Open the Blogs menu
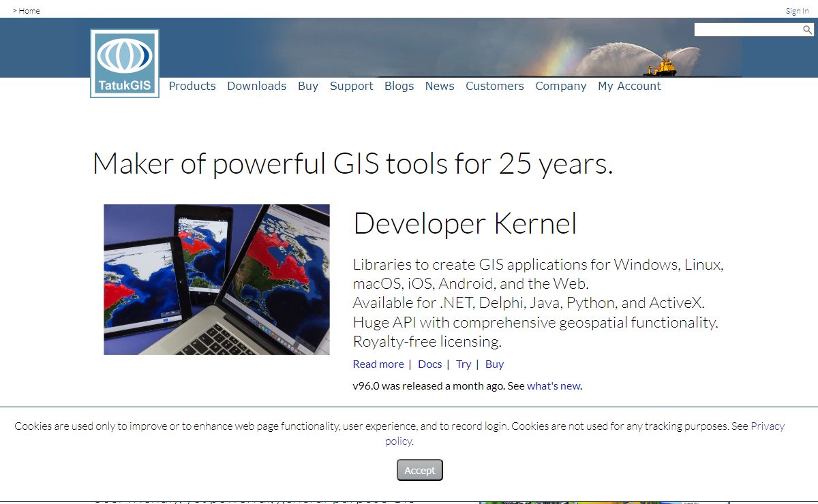This screenshot has height=504, width=818. [x=399, y=86]
